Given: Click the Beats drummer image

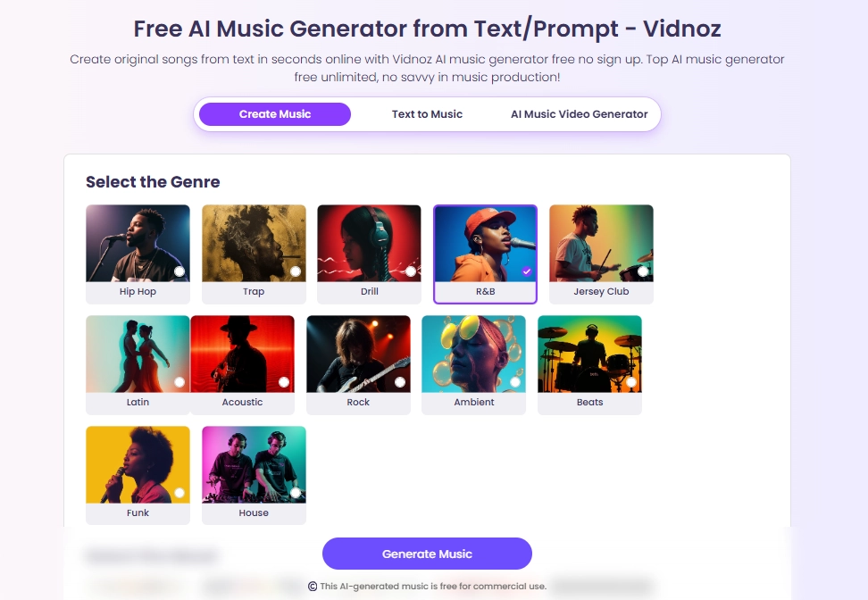Looking at the screenshot, I should [x=590, y=354].
